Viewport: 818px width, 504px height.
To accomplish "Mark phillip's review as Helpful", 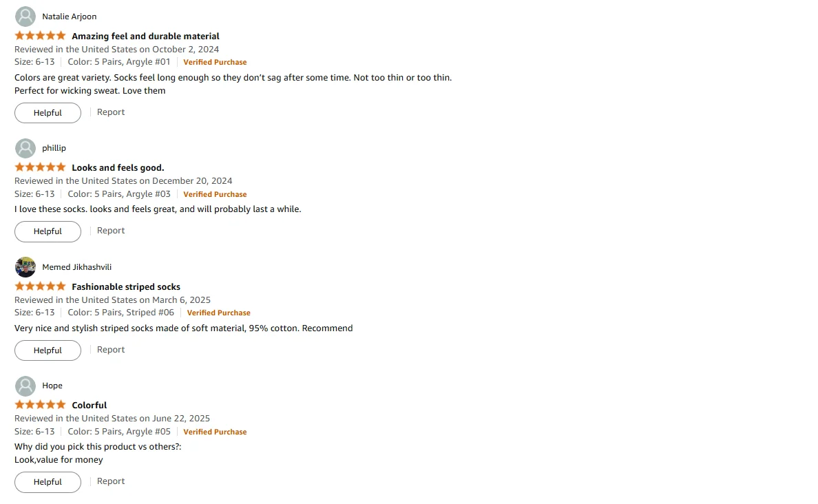I will click(48, 231).
